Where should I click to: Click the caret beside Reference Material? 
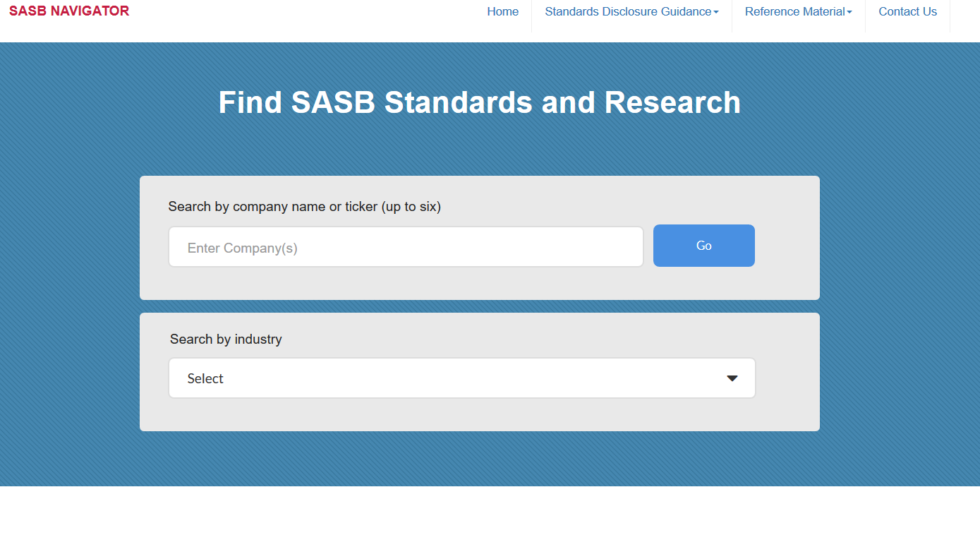[x=849, y=13]
